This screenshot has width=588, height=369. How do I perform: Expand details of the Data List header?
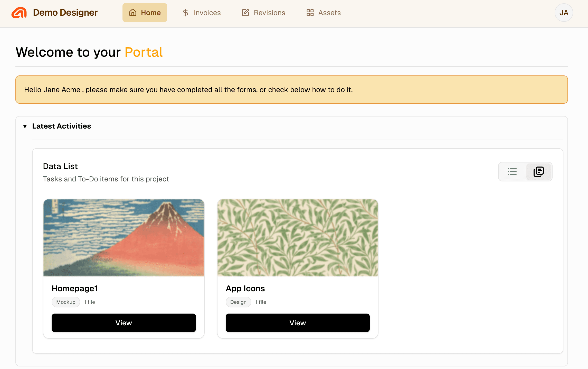[61, 166]
